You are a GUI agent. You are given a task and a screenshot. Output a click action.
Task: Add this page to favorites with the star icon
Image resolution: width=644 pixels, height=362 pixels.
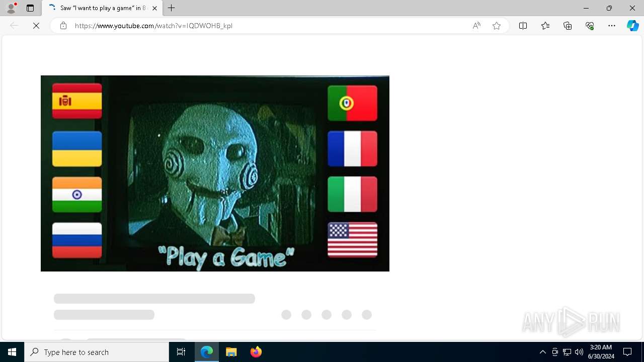[x=497, y=26]
